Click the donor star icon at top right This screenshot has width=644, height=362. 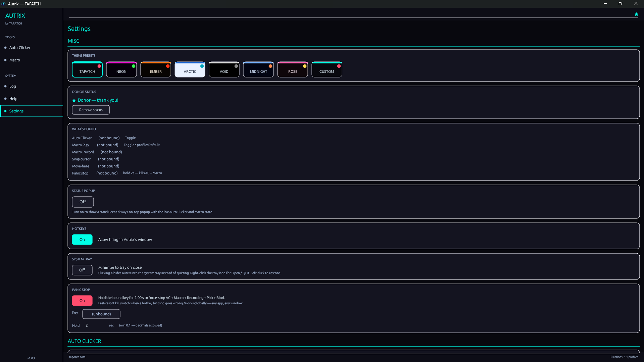tap(636, 14)
